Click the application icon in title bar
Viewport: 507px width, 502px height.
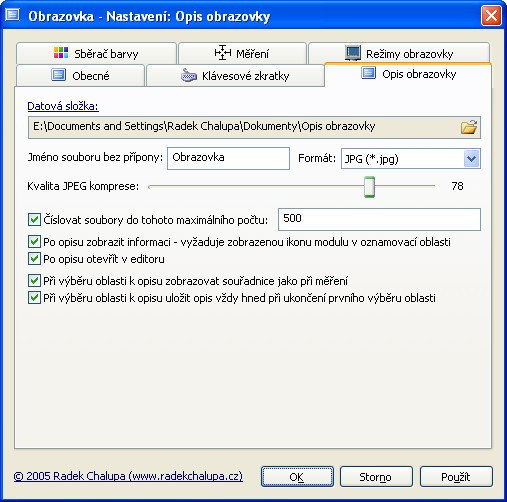[x=13, y=15]
